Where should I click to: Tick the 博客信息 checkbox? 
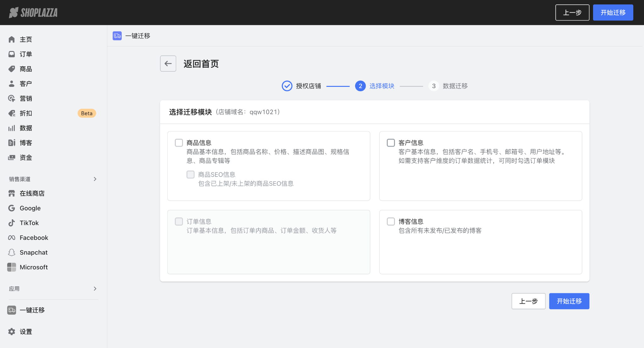[391, 222]
